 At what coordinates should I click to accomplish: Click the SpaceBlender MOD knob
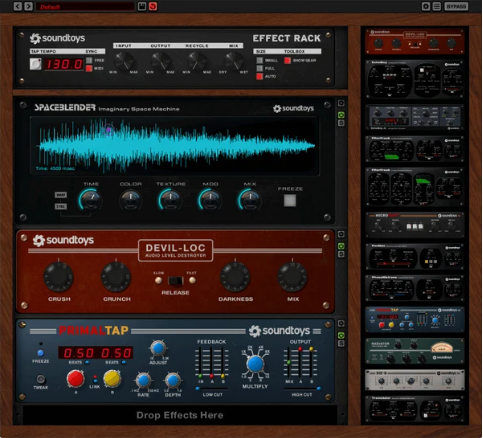click(x=210, y=200)
